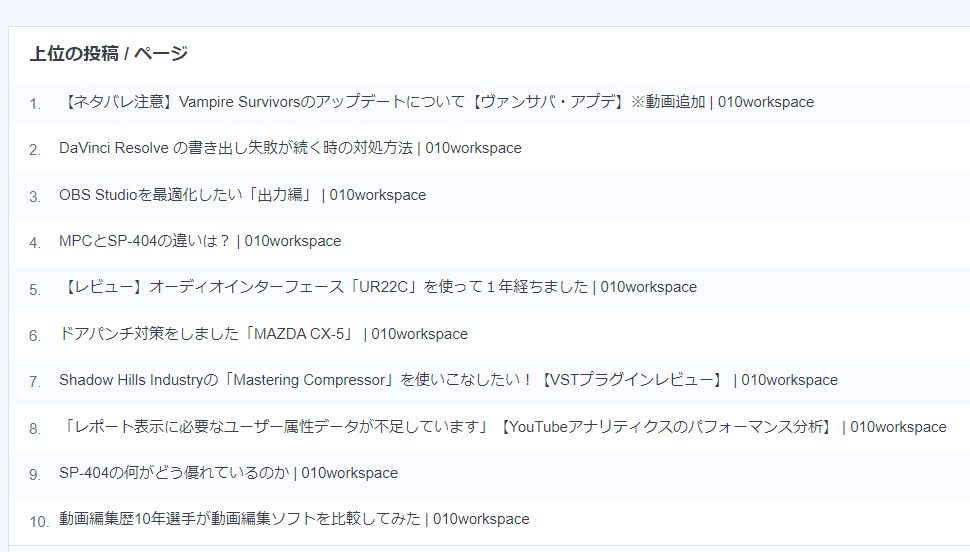This screenshot has height=552, width=970.
Task: Open SP-404の何がどう優れているのか post
Action: [x=228, y=473]
